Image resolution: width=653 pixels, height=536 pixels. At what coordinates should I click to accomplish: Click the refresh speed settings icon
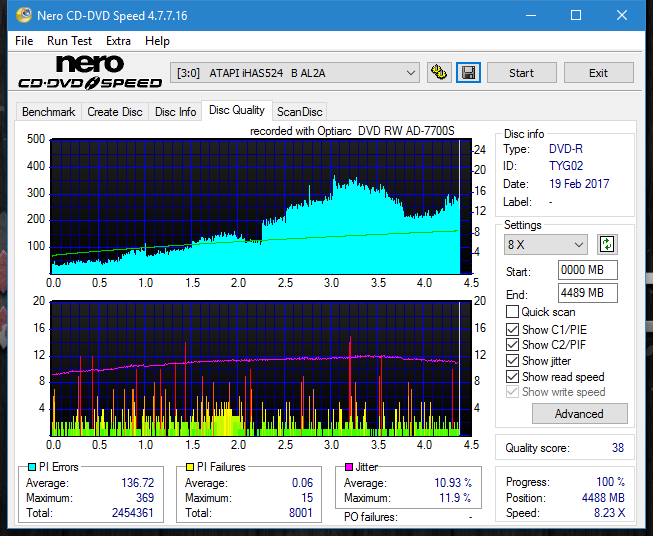point(607,244)
